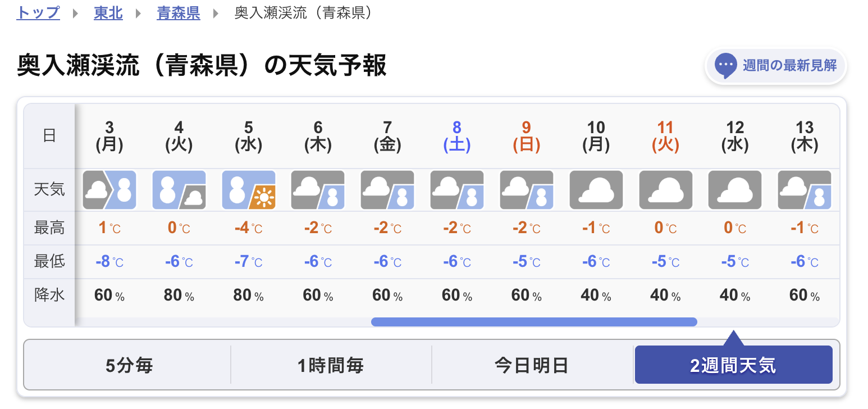Click the cloudy icon for the 11th (火)
This screenshot has width=868, height=409.
[x=666, y=190]
